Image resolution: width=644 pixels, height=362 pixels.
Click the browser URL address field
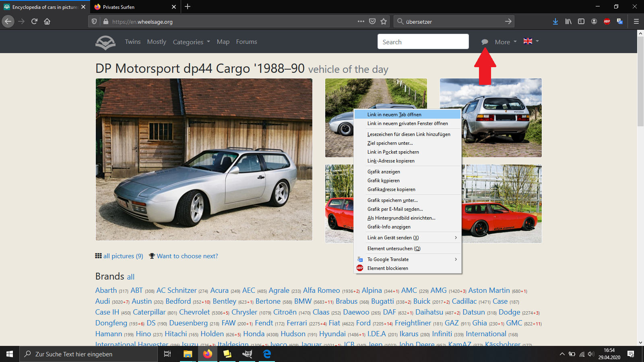pos(233,22)
